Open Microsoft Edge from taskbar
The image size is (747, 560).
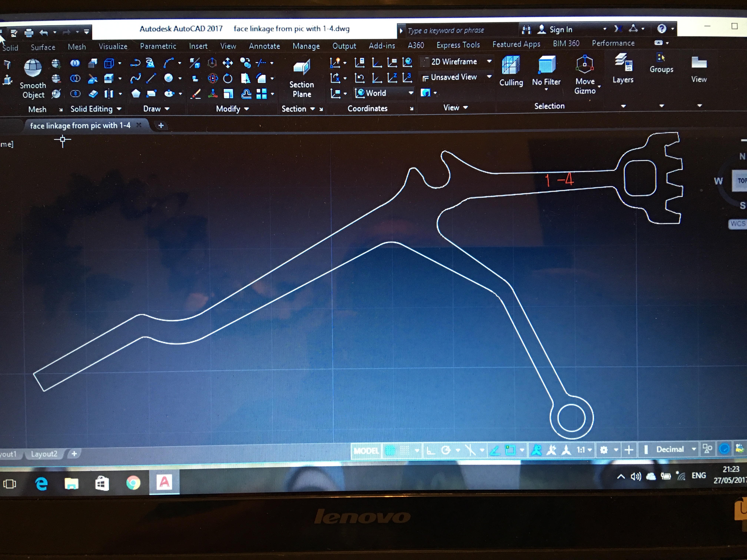pyautogui.click(x=41, y=484)
